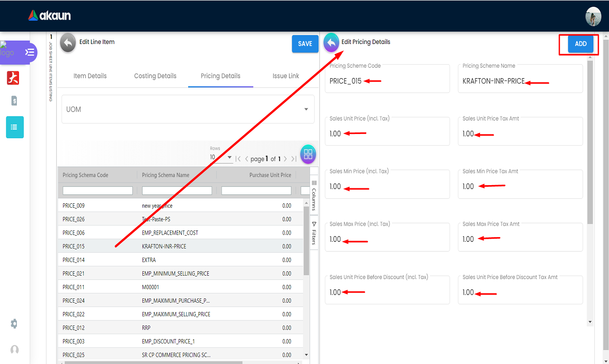Image resolution: width=609 pixels, height=364 pixels.
Task: Go to previous table page
Action: [247, 159]
